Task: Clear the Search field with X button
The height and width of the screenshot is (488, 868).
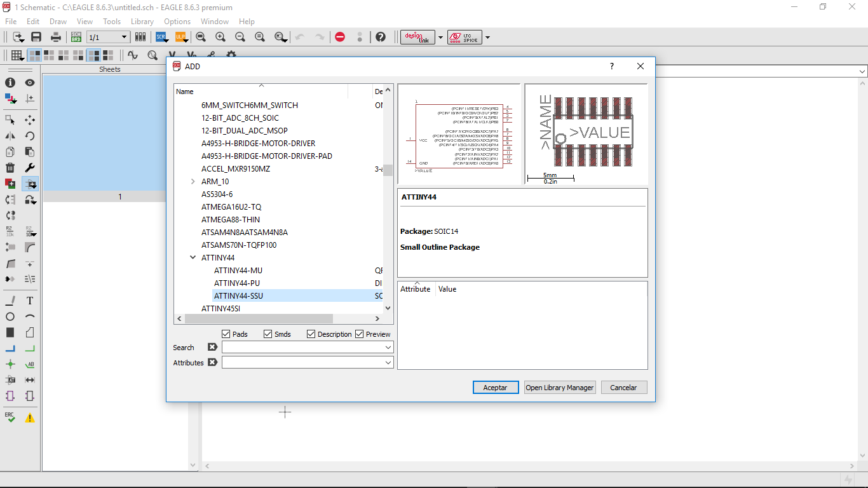Action: [213, 348]
